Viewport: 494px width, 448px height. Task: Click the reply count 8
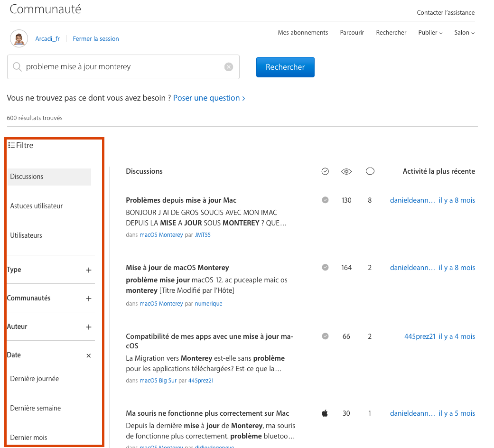(x=370, y=200)
